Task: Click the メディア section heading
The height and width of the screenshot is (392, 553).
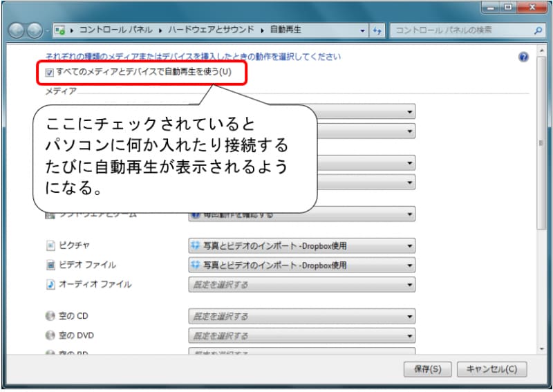Action: click(61, 91)
